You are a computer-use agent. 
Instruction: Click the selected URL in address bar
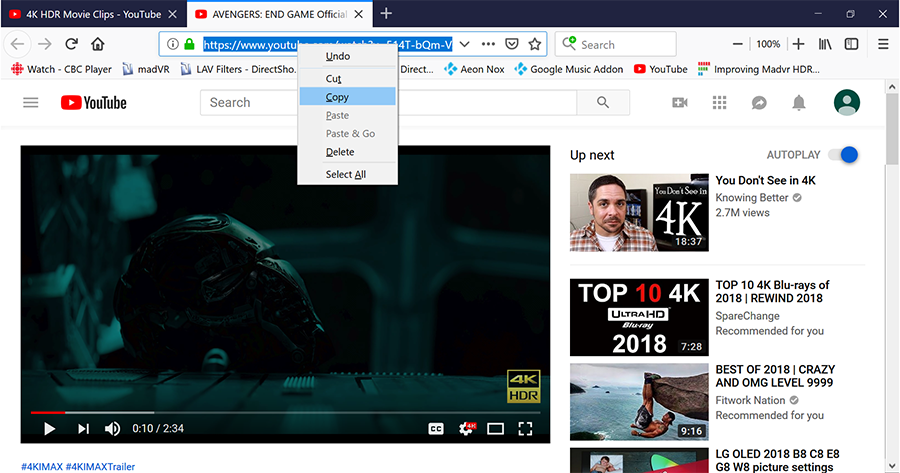(328, 44)
